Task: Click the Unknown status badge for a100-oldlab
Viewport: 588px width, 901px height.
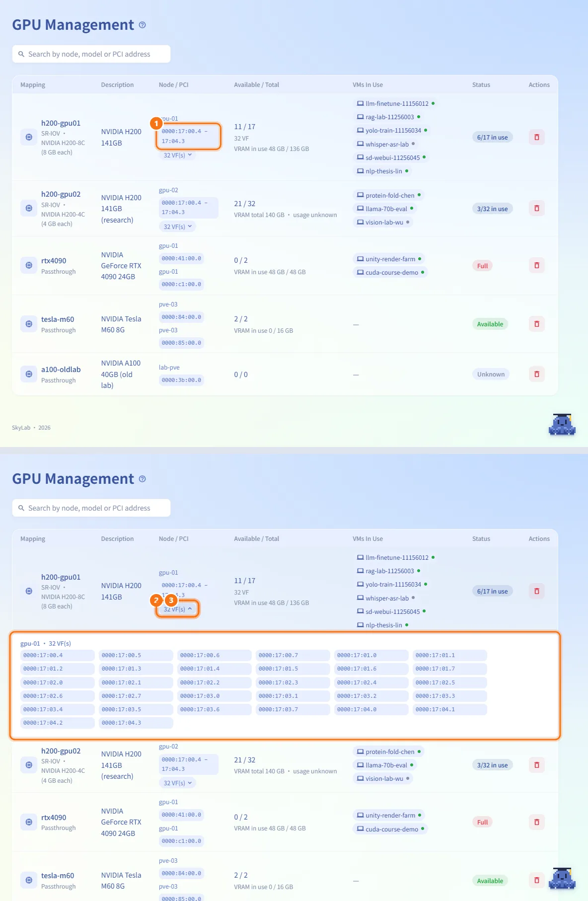Action: point(491,374)
